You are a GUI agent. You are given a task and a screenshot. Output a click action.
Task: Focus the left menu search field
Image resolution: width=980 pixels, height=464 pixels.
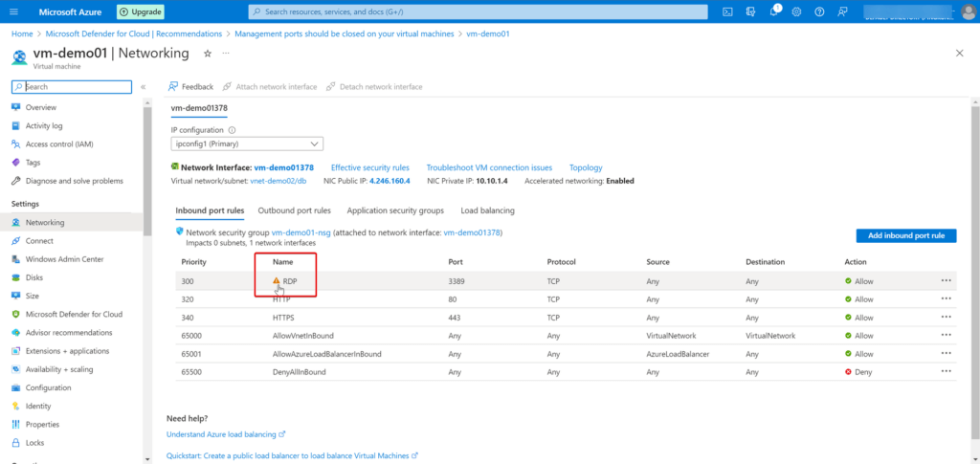pyautogui.click(x=72, y=87)
